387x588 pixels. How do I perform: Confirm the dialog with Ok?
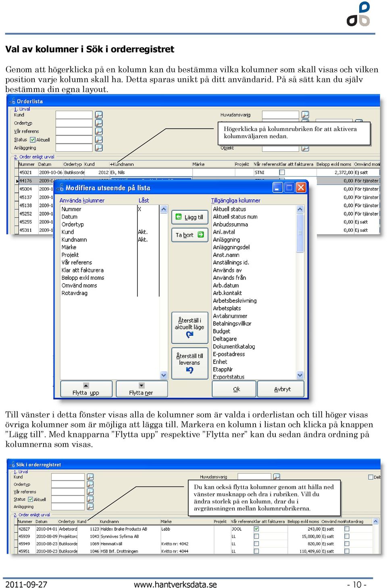[234, 389]
